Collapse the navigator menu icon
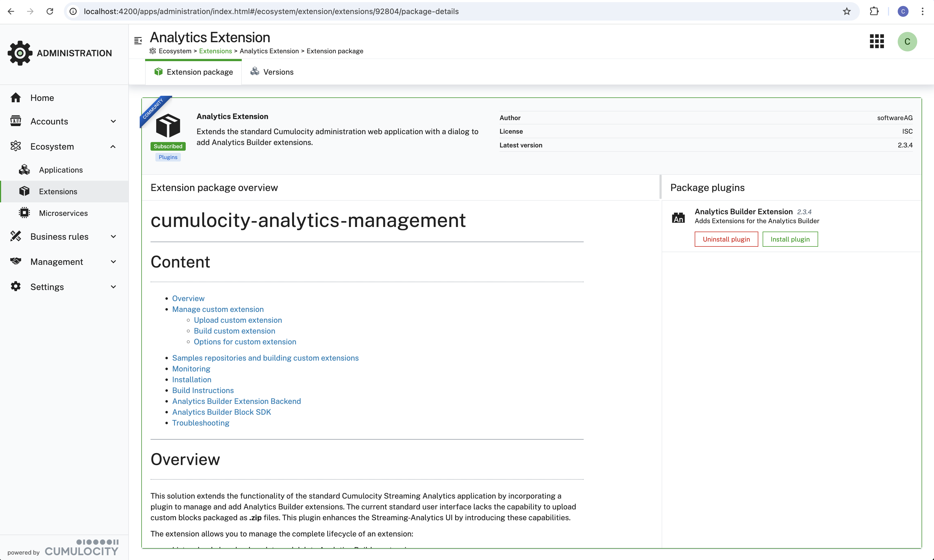Viewport: 934px width, 560px height. click(138, 41)
